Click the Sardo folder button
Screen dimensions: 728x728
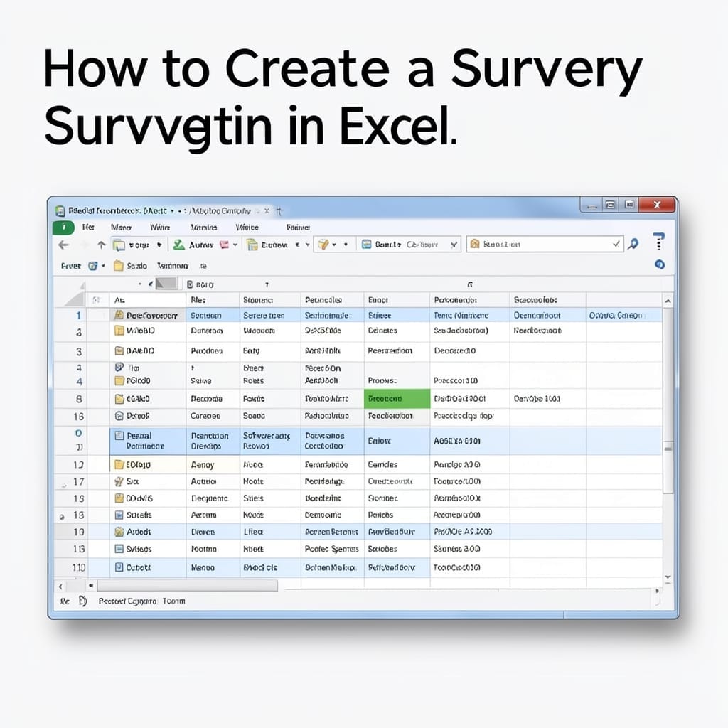click(x=131, y=266)
